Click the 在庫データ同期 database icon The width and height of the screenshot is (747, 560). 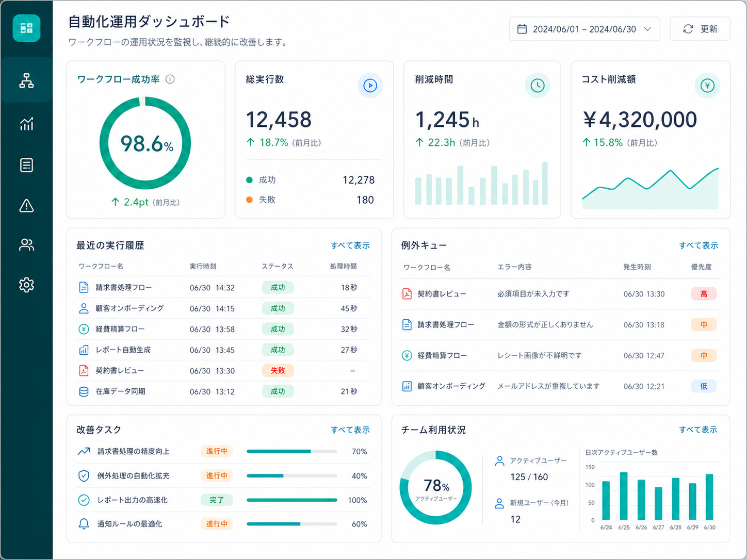click(x=84, y=391)
